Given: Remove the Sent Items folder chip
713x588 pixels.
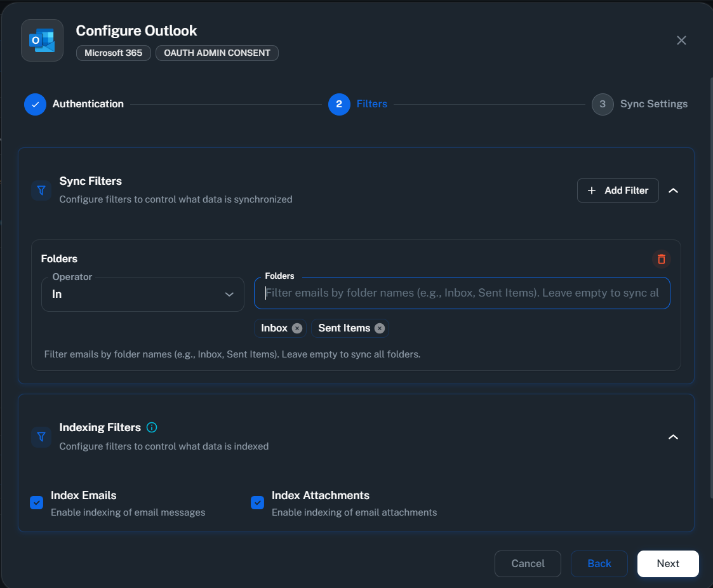Looking at the screenshot, I should (x=380, y=328).
